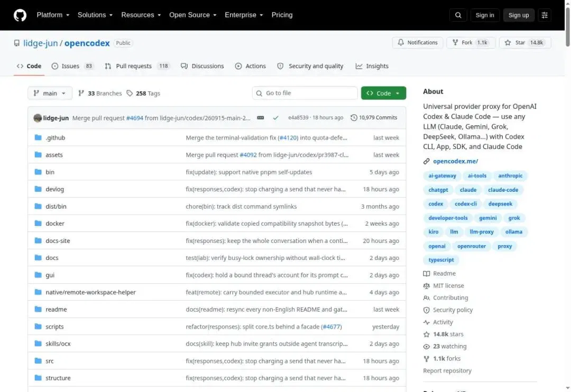Click the docker folder icon
This screenshot has height=392, width=571.
point(38,223)
